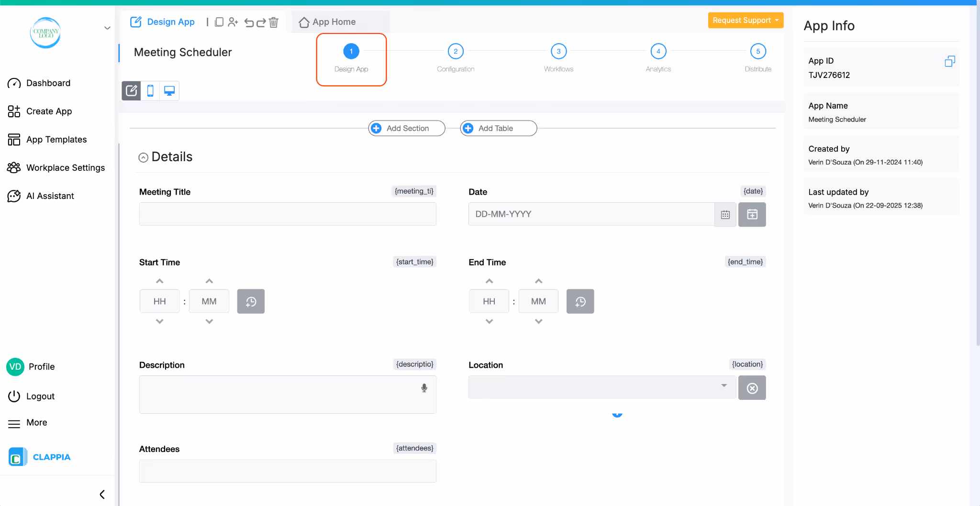Copy the App ID TJV276612
980x506 pixels.
950,61
